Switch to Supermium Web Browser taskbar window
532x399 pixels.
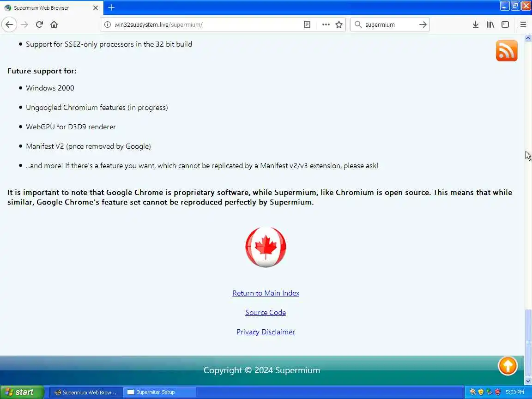85,392
